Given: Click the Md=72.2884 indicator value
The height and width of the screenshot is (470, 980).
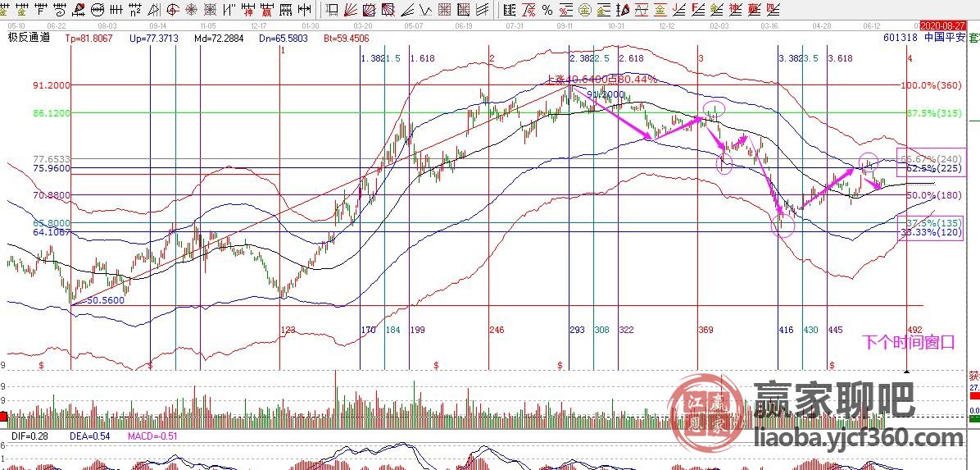Looking at the screenshot, I should 219,39.
